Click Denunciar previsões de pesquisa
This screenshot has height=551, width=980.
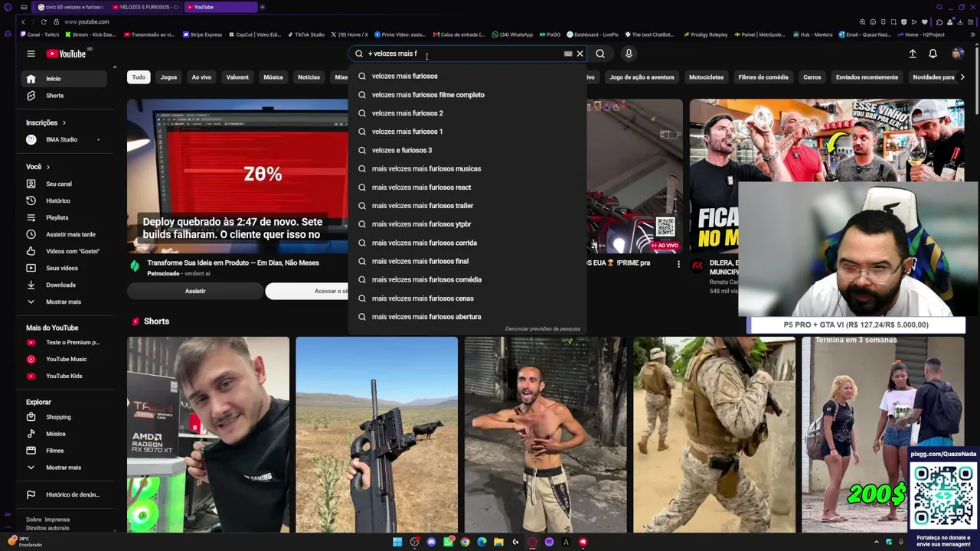(543, 329)
